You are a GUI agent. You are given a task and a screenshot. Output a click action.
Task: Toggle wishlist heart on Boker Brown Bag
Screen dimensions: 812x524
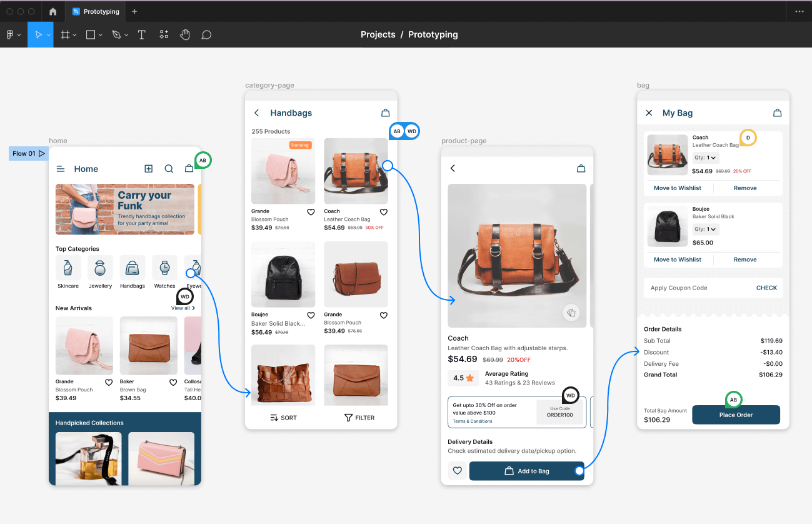[173, 382]
